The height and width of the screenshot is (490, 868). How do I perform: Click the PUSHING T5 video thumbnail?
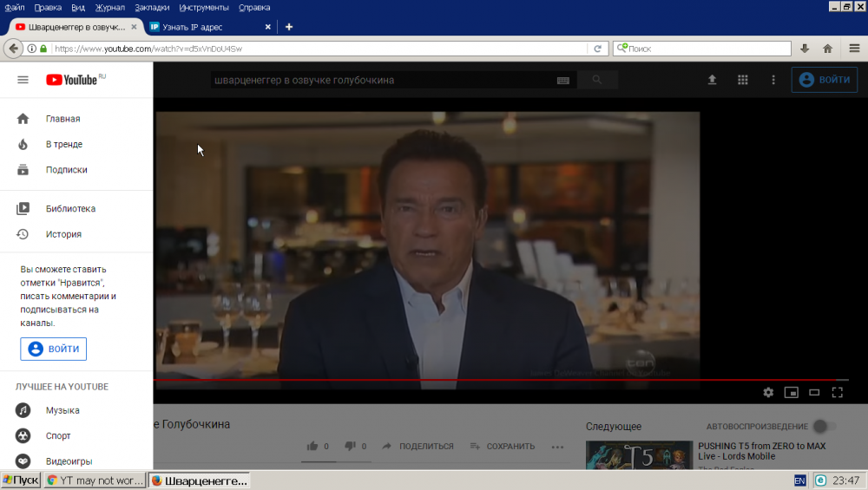(638, 455)
